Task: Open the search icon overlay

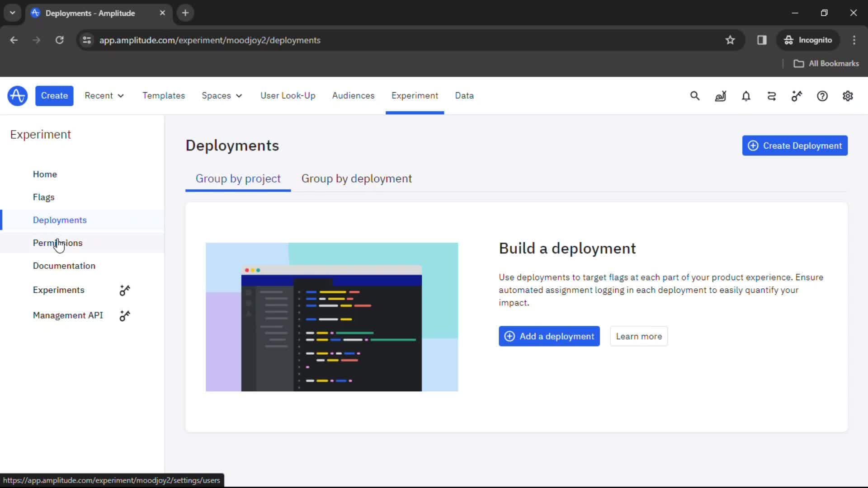Action: [x=694, y=96]
